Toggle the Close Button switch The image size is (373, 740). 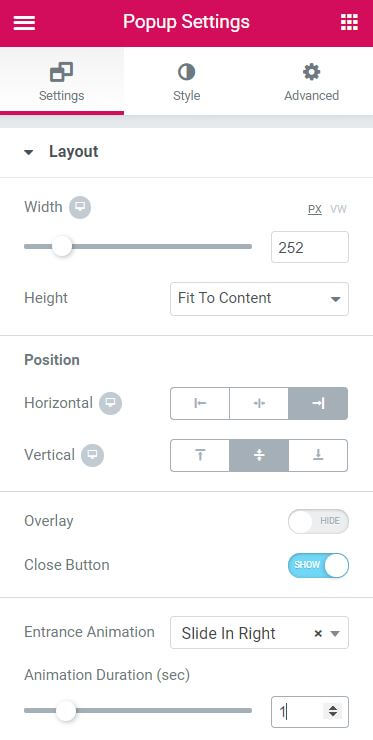click(318, 565)
